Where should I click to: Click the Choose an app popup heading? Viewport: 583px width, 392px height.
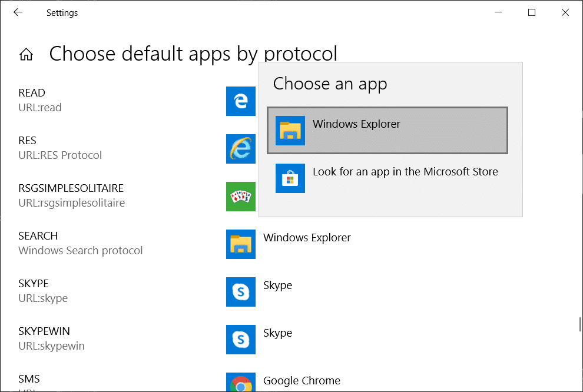(x=329, y=84)
